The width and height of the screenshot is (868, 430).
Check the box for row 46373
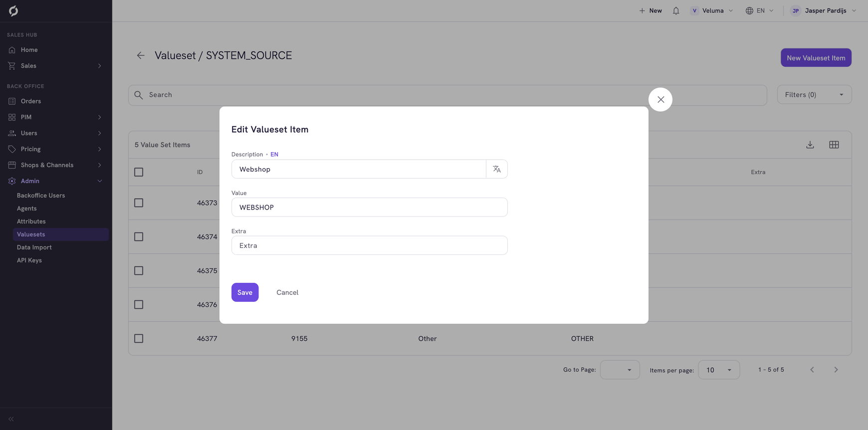pyautogui.click(x=139, y=203)
